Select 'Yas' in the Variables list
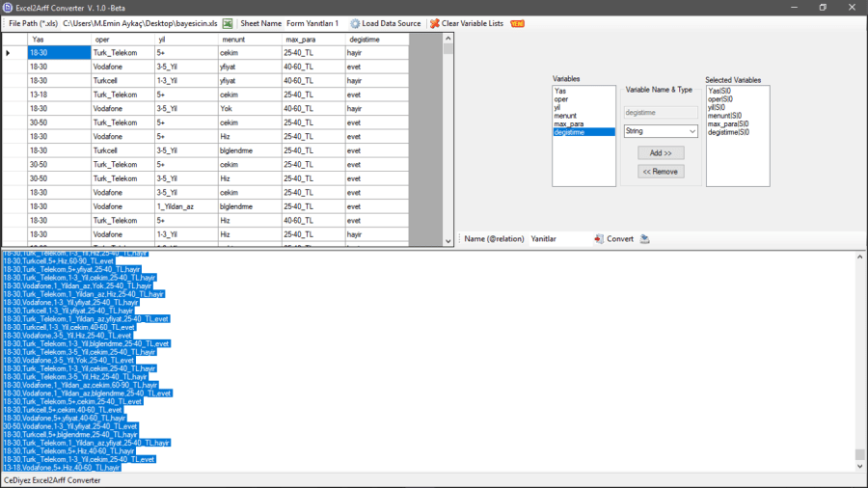 pyautogui.click(x=560, y=91)
